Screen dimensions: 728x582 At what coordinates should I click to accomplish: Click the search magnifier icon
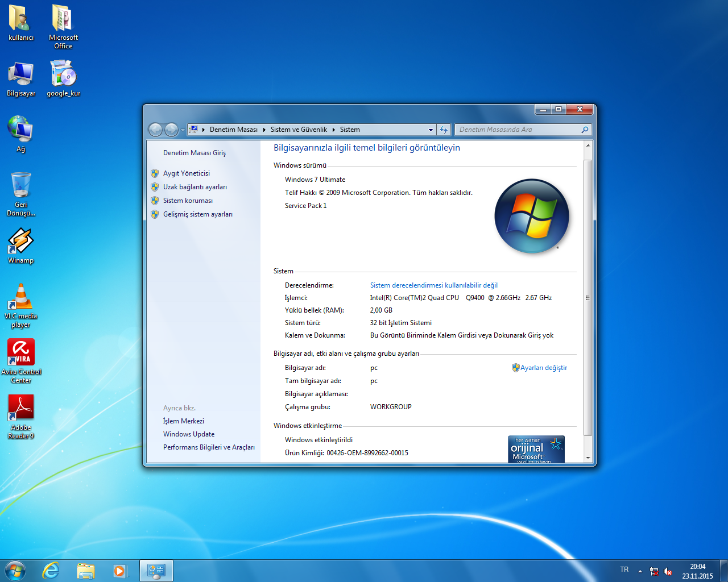tap(585, 130)
